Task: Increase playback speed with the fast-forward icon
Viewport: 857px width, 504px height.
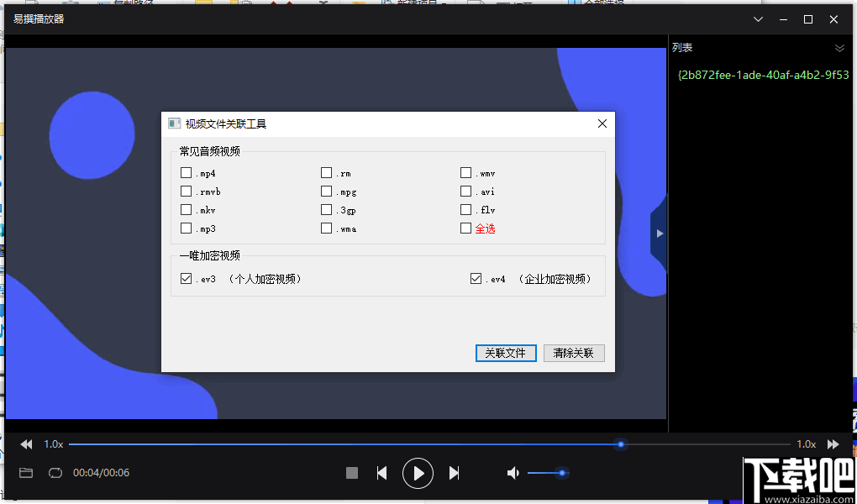Action: 833,444
